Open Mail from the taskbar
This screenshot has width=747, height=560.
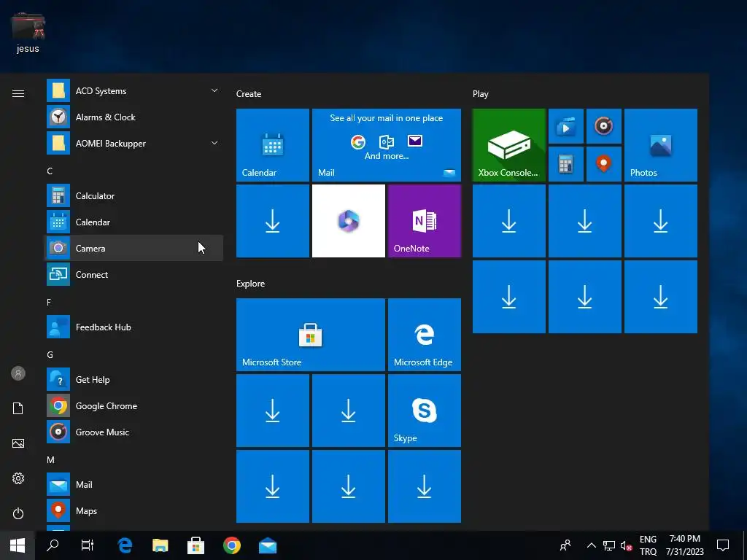268,545
